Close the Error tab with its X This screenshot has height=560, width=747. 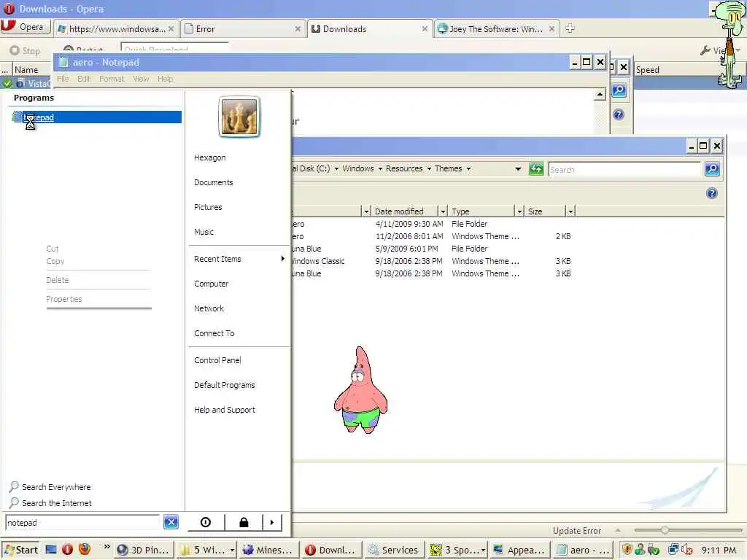(298, 29)
